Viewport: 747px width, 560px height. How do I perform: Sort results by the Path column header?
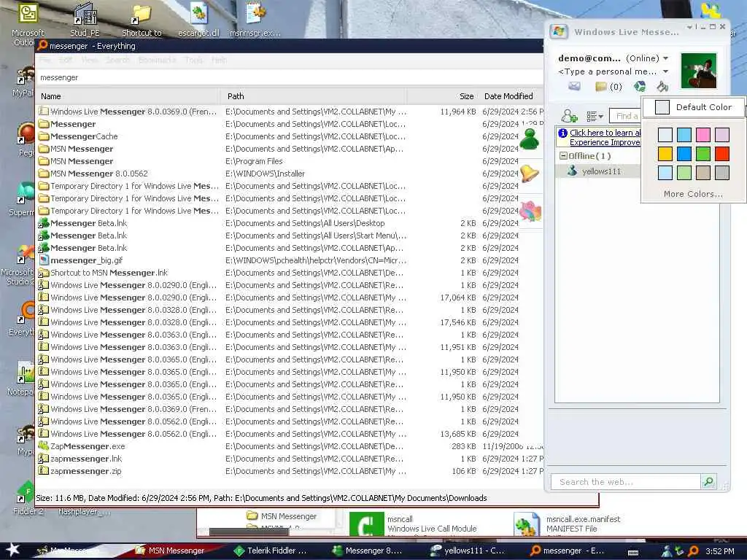point(314,96)
